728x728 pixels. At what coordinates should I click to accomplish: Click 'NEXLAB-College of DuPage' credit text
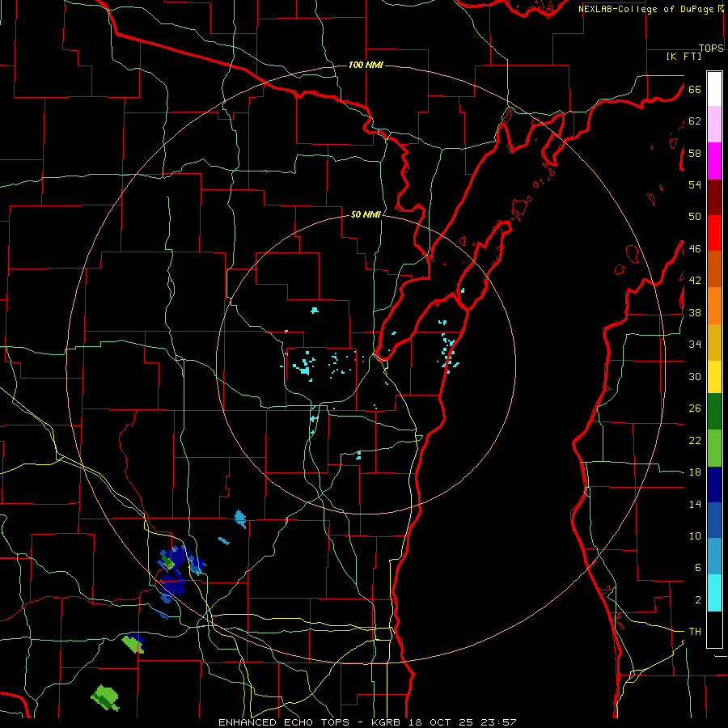645,9
